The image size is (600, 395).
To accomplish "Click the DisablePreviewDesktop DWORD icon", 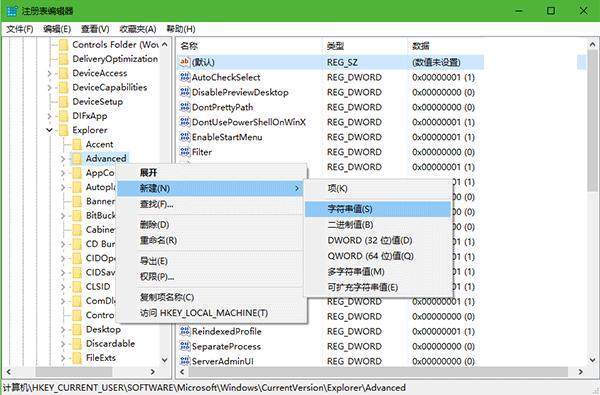I will click(185, 92).
